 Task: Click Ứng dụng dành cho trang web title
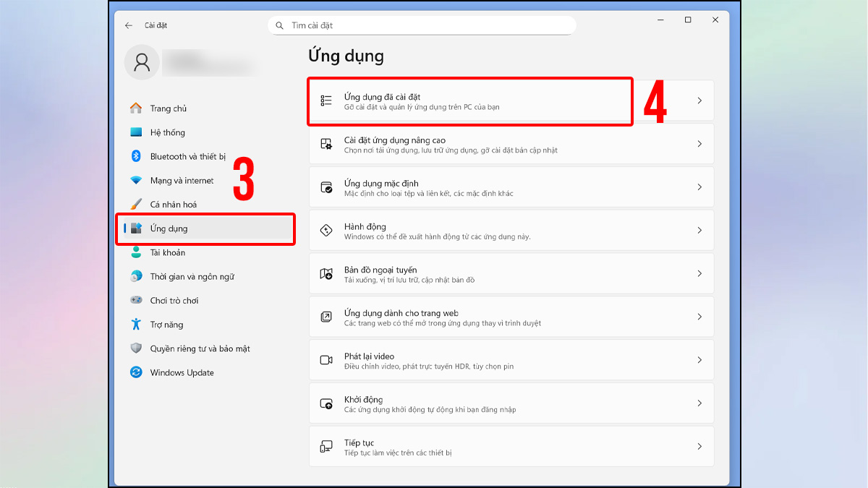pos(401,313)
